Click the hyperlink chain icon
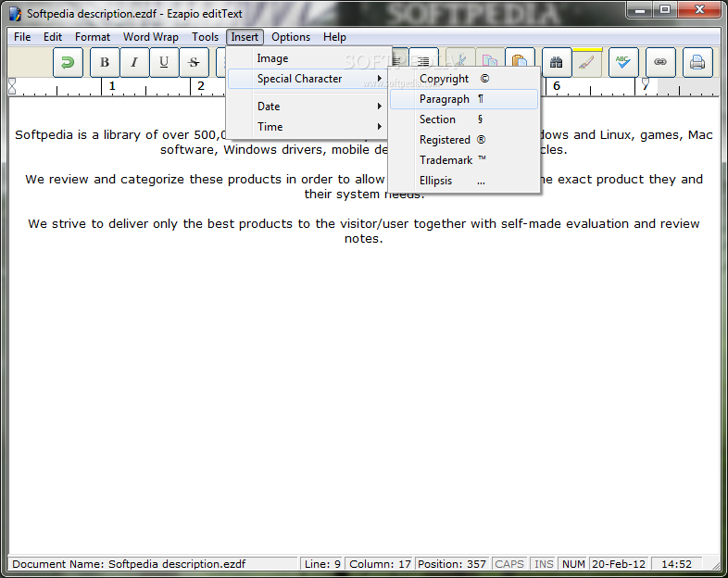The width and height of the screenshot is (728, 578). click(660, 62)
